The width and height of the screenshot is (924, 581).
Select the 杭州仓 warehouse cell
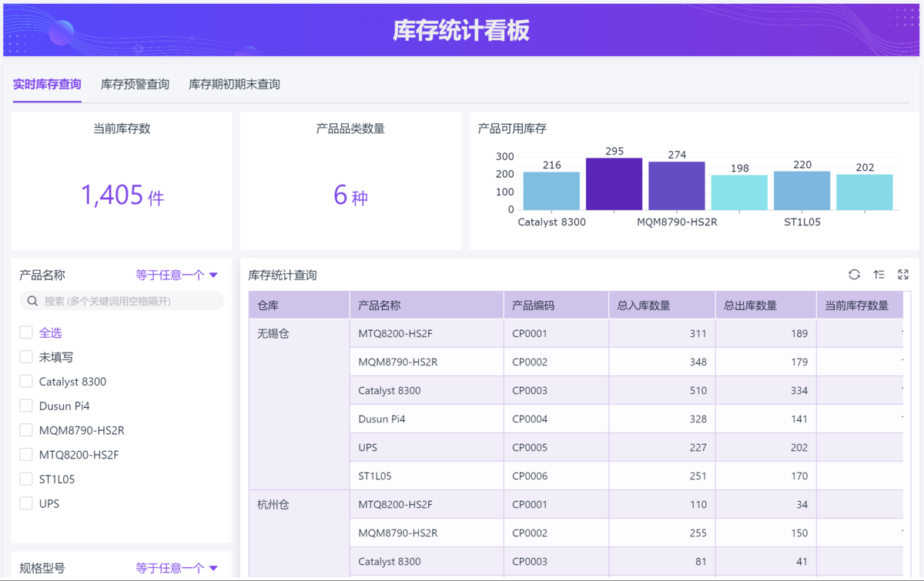(x=273, y=505)
